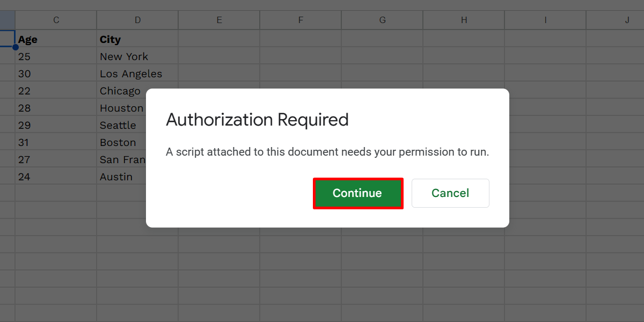Click the select-all corner above row headers
The image size is (644, 322).
pyautogui.click(x=6, y=19)
